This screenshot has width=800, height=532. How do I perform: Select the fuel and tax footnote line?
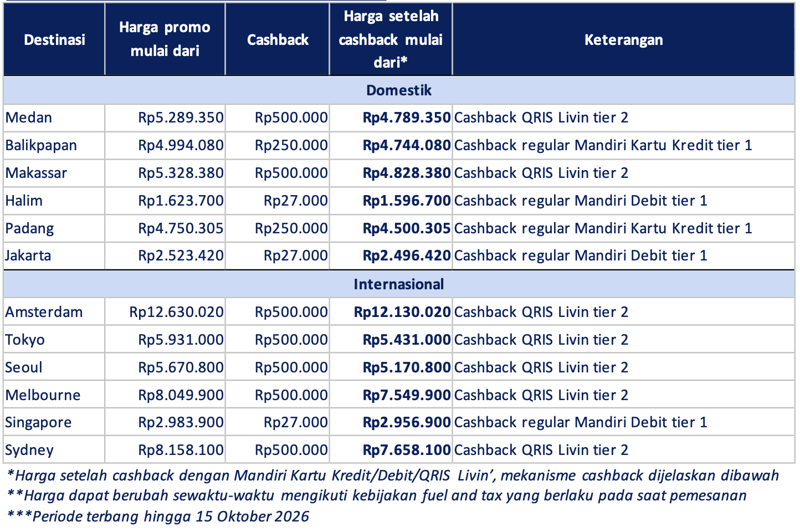point(377,495)
